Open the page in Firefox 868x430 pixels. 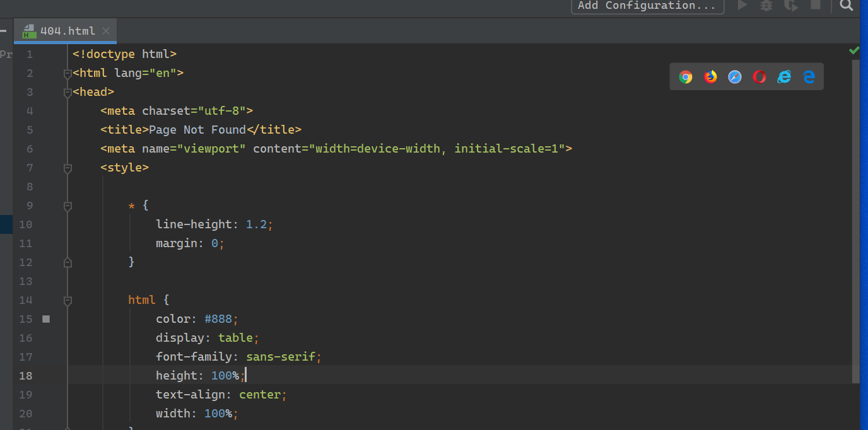coord(710,76)
